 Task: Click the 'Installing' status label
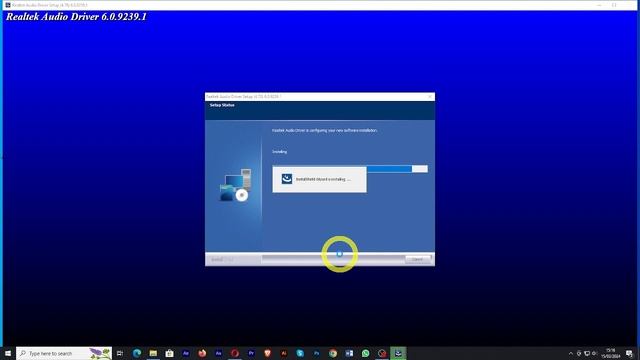pyautogui.click(x=280, y=152)
